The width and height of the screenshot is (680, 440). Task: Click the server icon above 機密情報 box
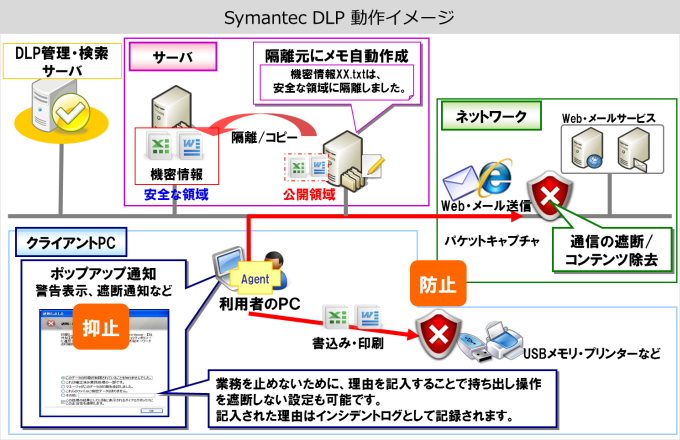click(x=171, y=107)
